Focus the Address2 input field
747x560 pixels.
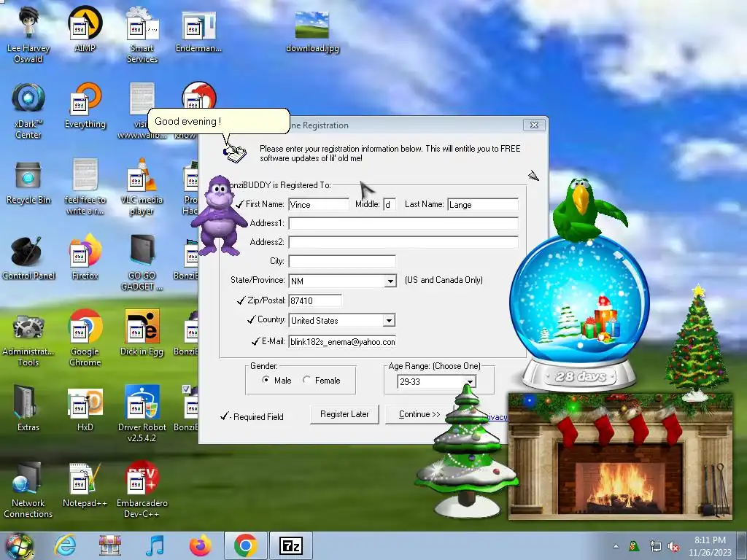[403, 242]
